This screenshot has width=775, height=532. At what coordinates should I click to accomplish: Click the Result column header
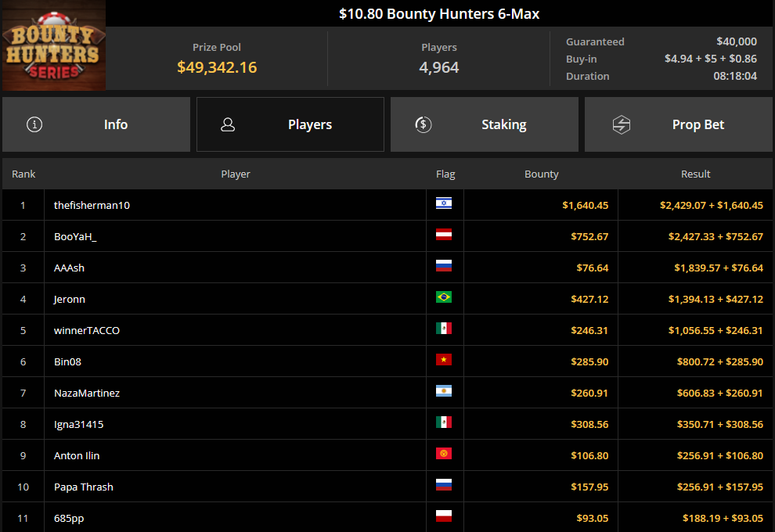695,174
